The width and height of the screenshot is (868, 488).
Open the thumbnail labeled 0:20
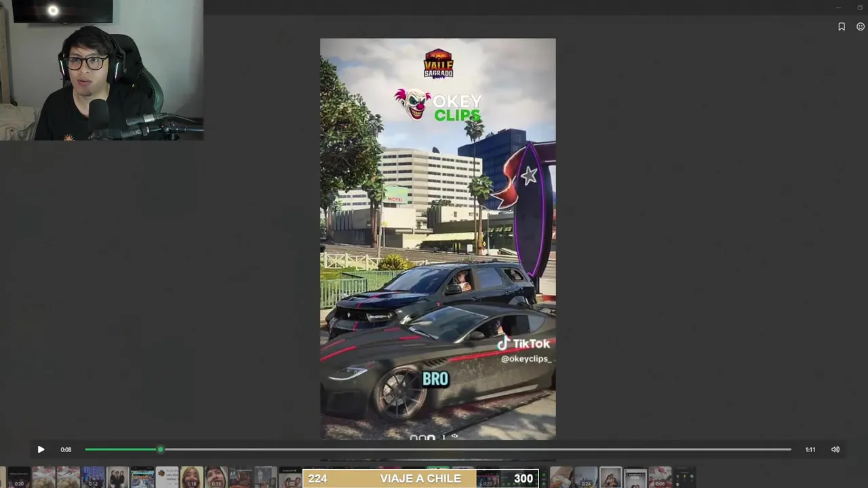point(19,477)
